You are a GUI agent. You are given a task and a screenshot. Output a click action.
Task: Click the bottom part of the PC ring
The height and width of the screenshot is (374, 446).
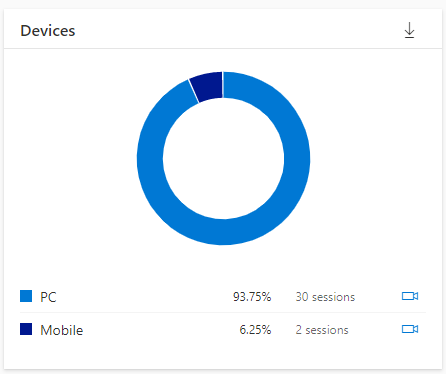223,232
